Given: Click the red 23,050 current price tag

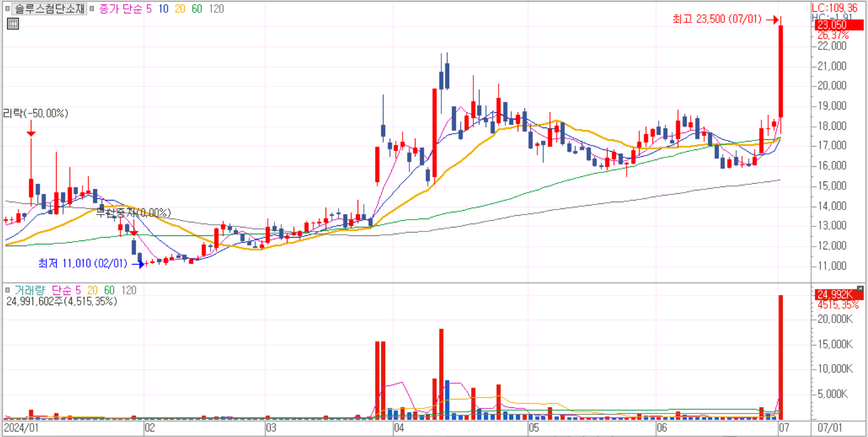Looking at the screenshot, I should [x=839, y=25].
